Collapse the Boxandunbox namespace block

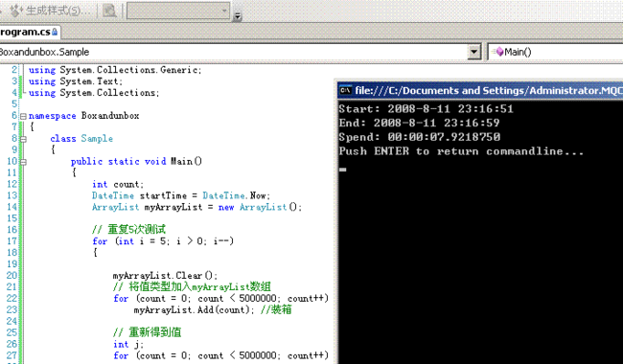(x=23, y=116)
